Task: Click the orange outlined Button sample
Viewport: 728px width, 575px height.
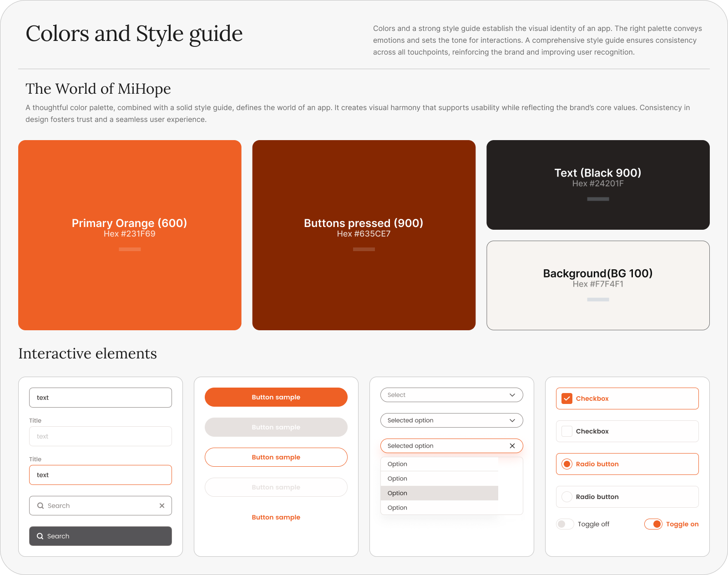Action: pyautogui.click(x=276, y=457)
